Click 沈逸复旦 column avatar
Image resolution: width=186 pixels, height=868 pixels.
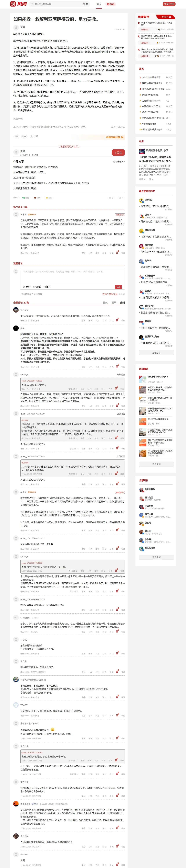click(141, 507)
